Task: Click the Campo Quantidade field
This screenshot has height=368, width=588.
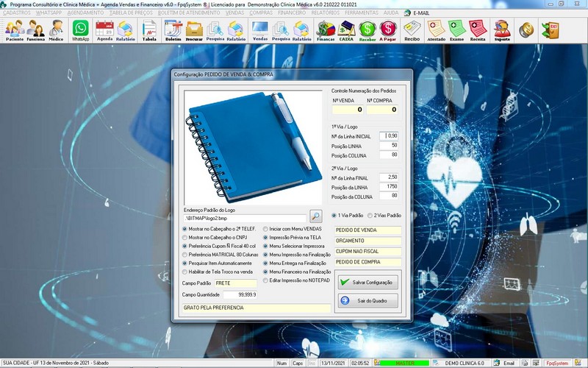Action: [240, 295]
